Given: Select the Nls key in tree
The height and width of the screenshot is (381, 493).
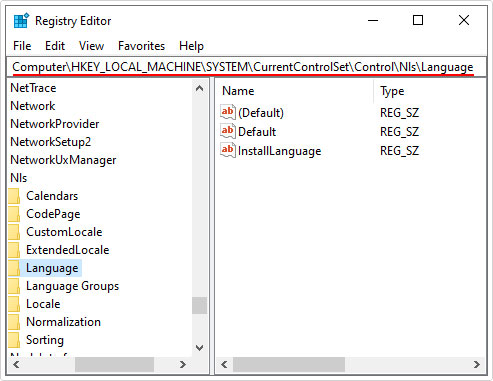Looking at the screenshot, I should pos(19,178).
